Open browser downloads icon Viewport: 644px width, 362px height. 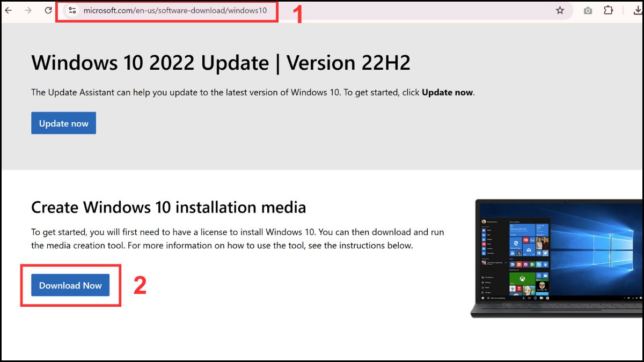coord(638,10)
